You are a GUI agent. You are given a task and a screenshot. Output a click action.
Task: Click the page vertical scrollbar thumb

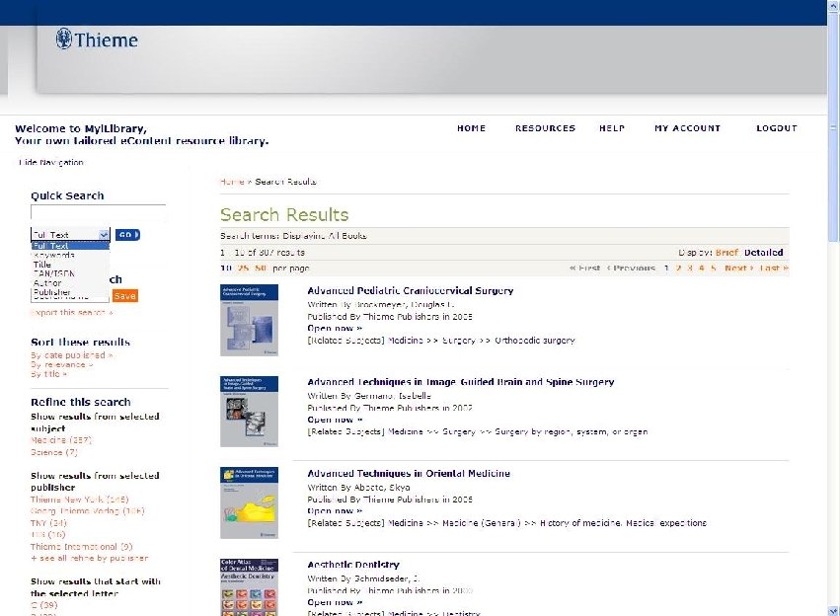pos(833,127)
